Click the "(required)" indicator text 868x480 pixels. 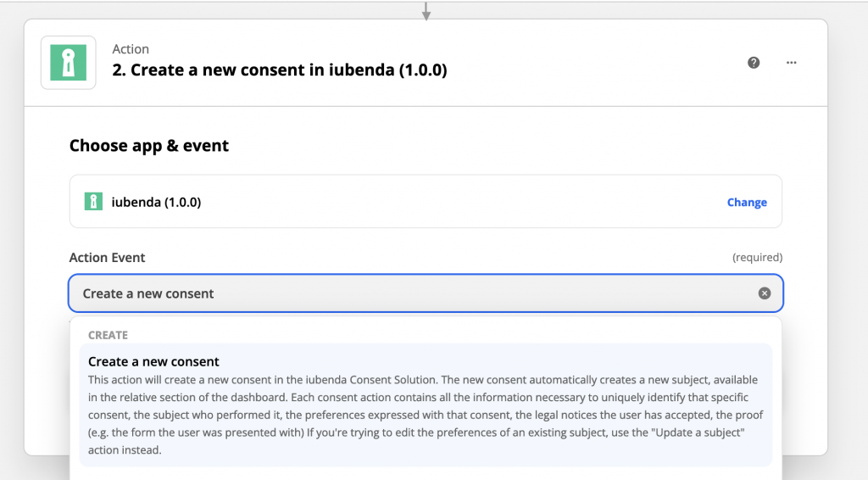[x=757, y=257]
